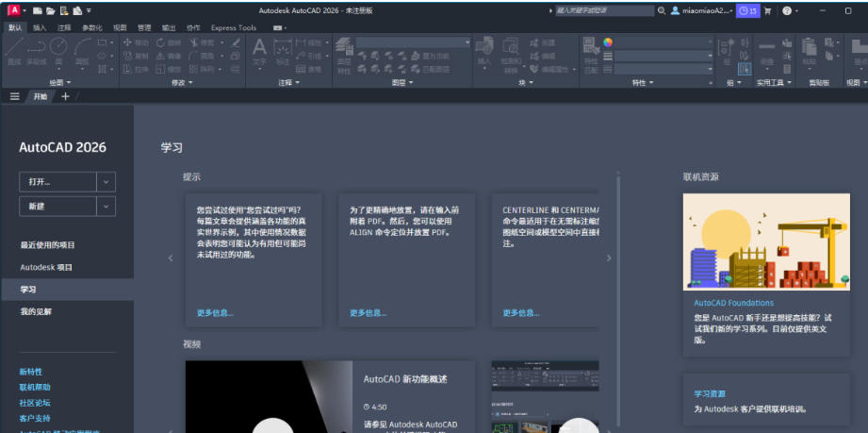The image size is (868, 433).
Task: Click the color wheel swatch in 特性 panel
Action: click(x=608, y=42)
